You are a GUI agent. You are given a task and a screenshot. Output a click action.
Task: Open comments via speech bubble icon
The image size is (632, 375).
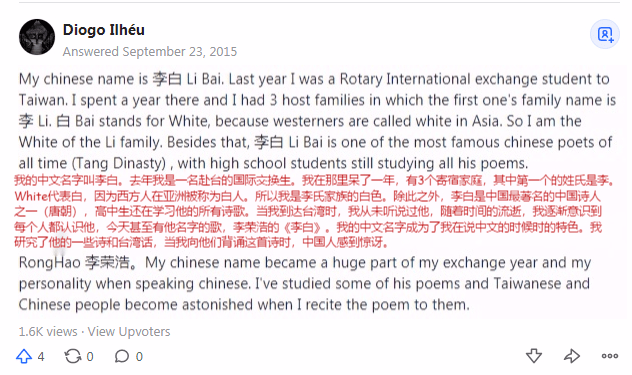click(121, 356)
